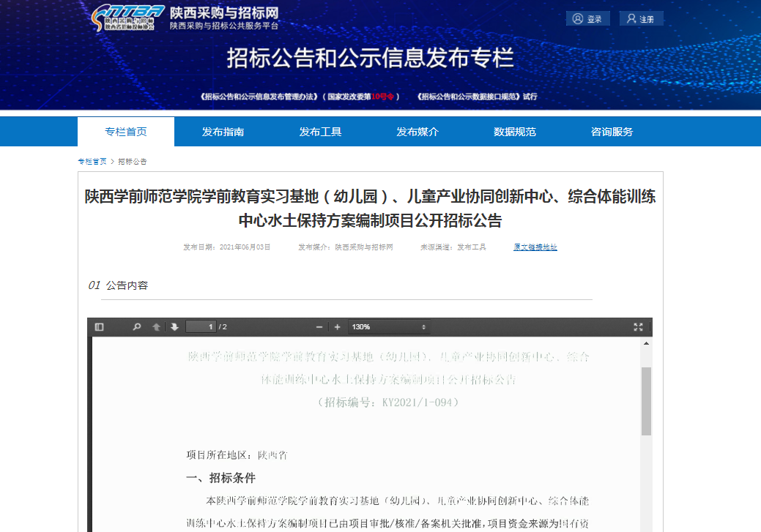Select the 发布媒介 navigation tab
This screenshot has height=532, width=761.
click(x=417, y=132)
